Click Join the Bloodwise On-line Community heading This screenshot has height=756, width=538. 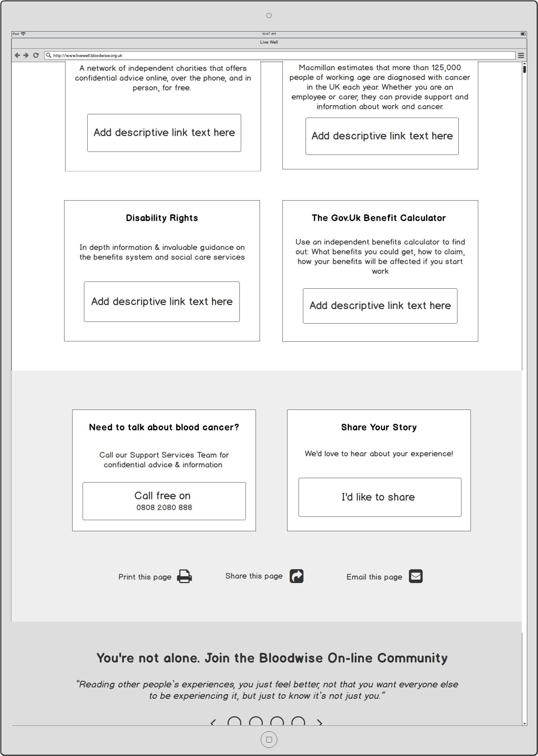(x=272, y=658)
